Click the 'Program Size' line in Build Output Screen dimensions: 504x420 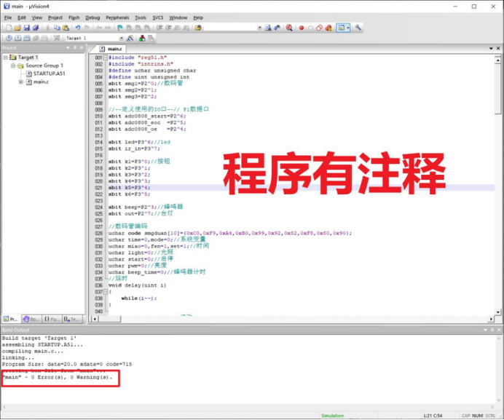click(67, 365)
